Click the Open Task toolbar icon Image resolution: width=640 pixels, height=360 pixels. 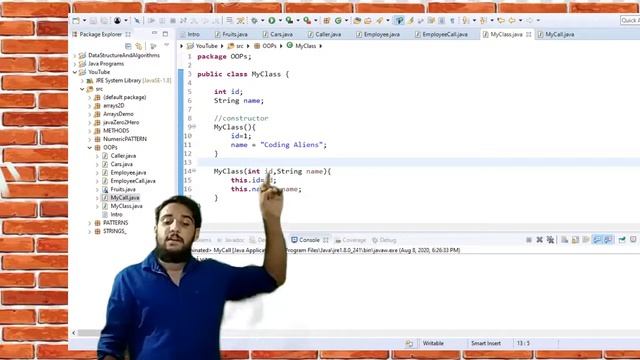coord(368,20)
